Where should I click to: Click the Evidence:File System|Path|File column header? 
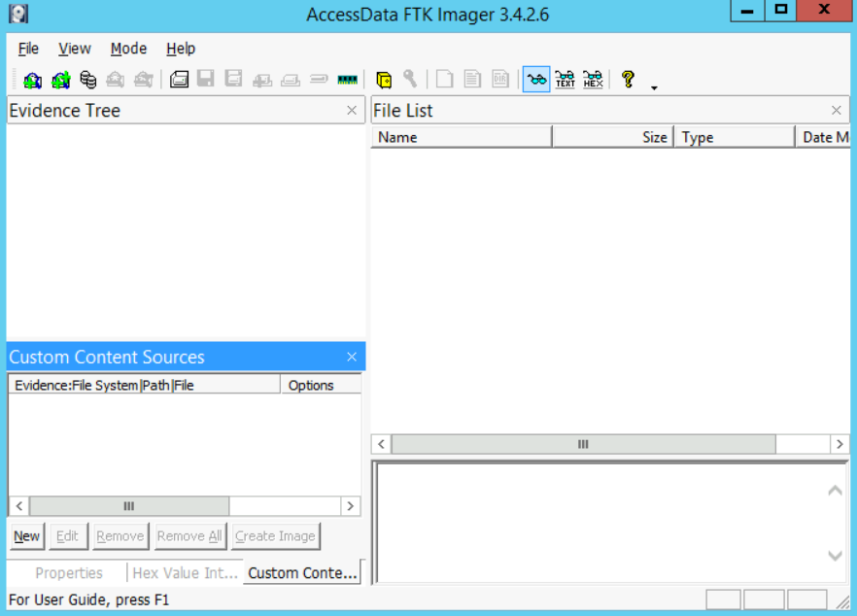(144, 385)
